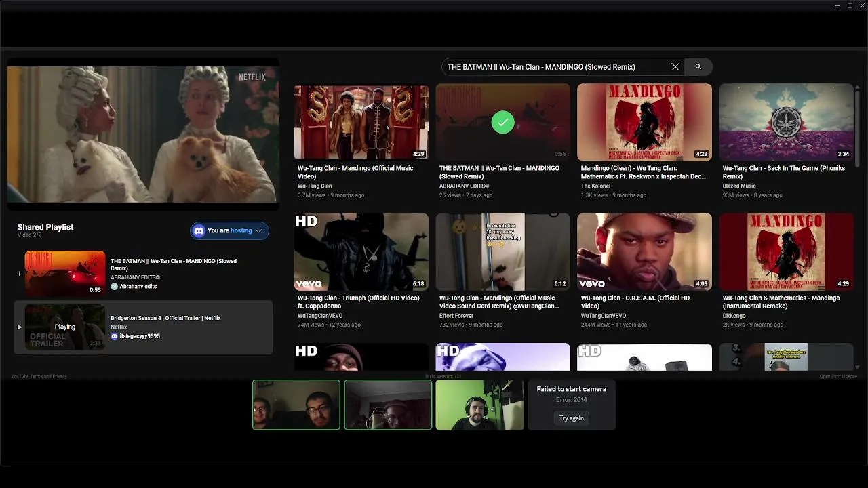Viewport: 868px width, 488px height.
Task: Click the 'Wu-Tang Clan' channel name under first result
Action: (315, 186)
